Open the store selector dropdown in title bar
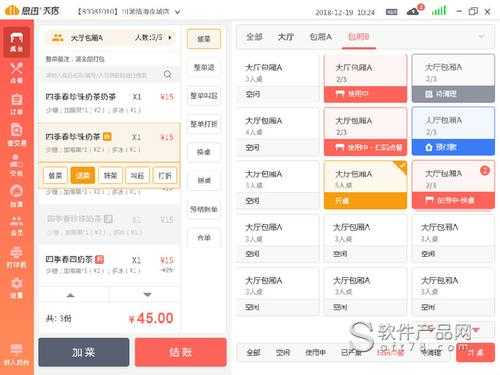This screenshot has width=500, height=375. (178, 12)
